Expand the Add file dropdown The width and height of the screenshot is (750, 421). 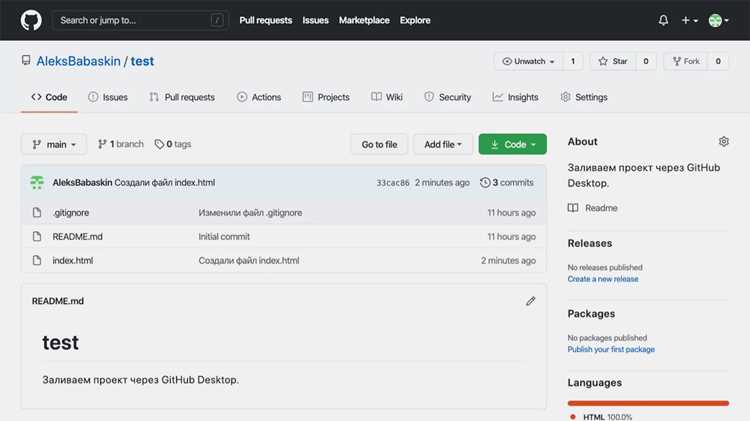(443, 144)
